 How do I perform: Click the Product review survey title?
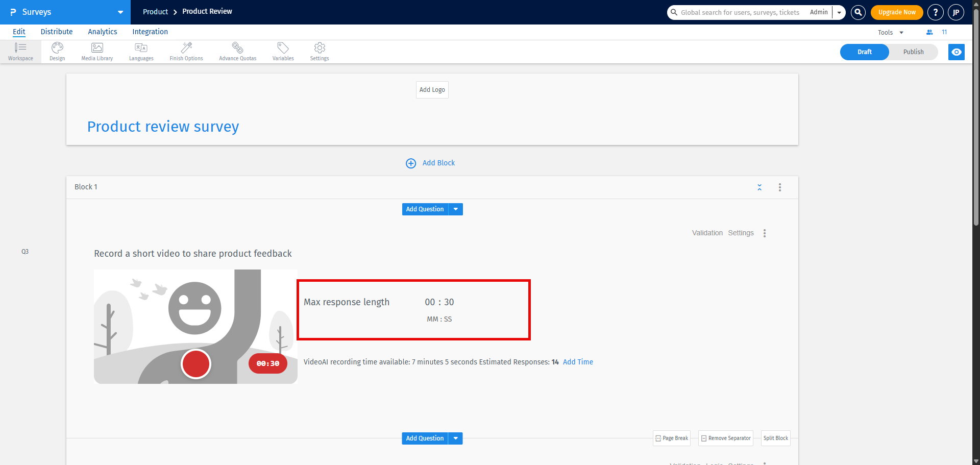pyautogui.click(x=163, y=127)
